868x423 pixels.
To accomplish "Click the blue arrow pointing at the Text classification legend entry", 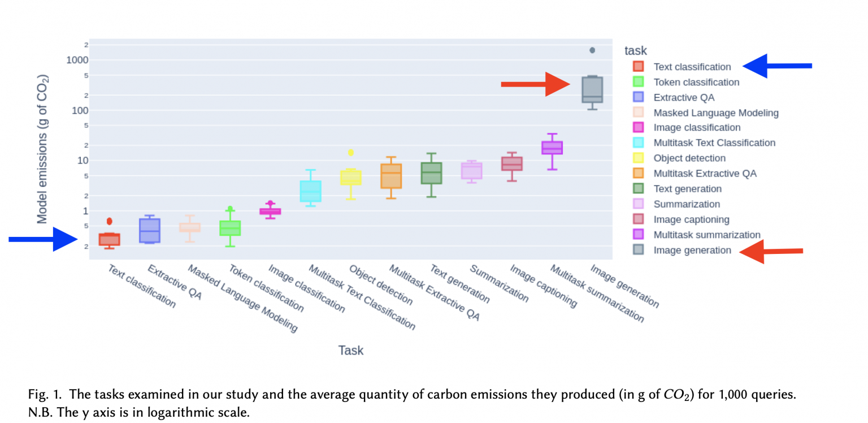I will click(777, 66).
